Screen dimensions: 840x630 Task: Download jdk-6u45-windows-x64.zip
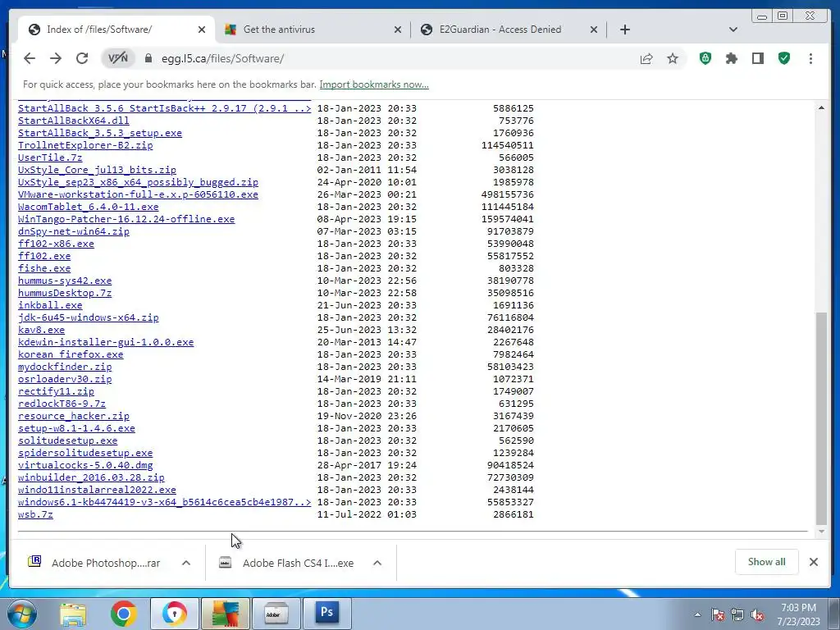tap(89, 317)
